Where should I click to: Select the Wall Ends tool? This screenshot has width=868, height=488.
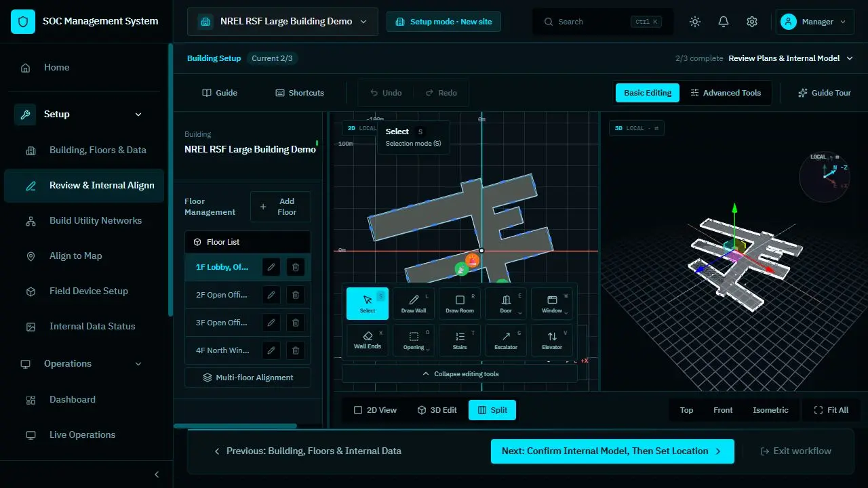(368, 340)
